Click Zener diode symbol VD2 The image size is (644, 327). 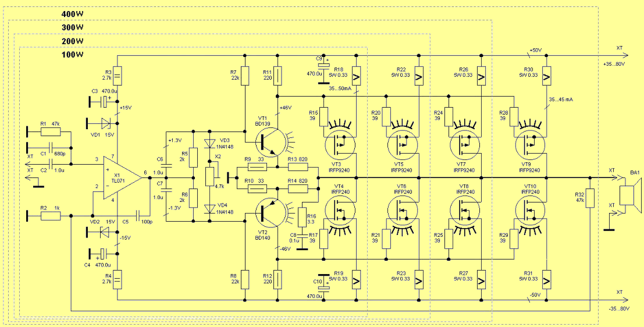(105, 232)
